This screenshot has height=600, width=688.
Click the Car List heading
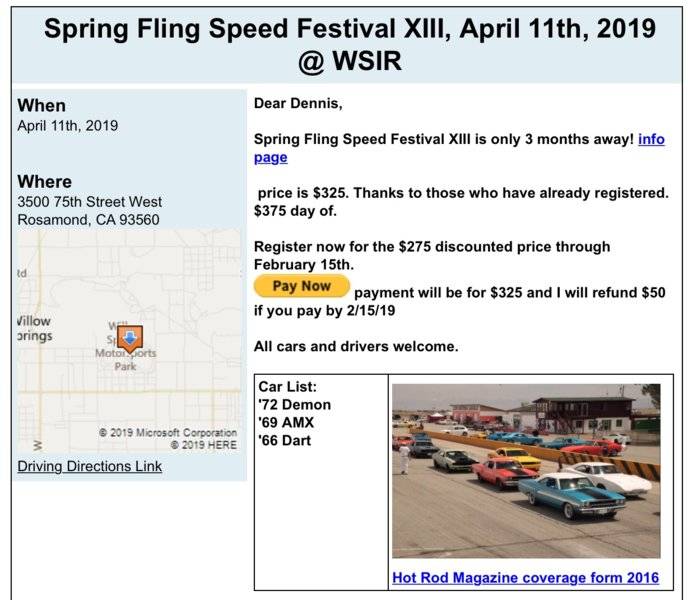[287, 387]
